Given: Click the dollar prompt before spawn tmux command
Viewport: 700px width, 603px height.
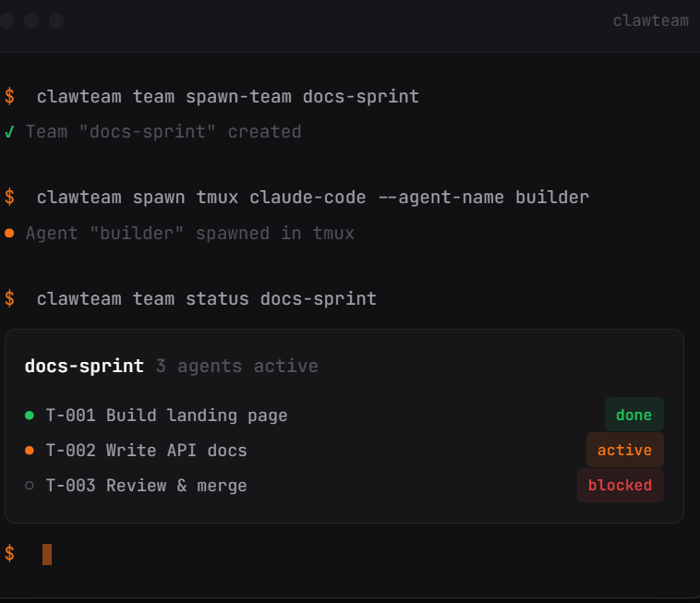Looking at the screenshot, I should pyautogui.click(x=9, y=198).
